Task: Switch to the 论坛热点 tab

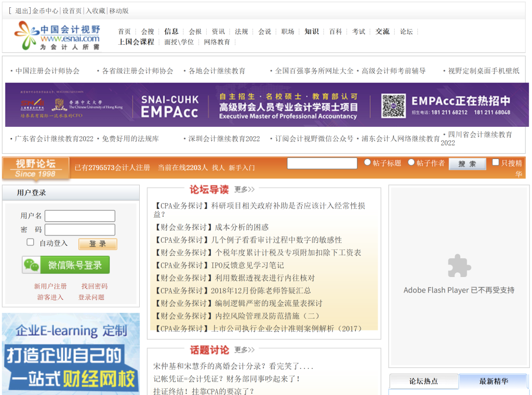Action: coord(423,381)
